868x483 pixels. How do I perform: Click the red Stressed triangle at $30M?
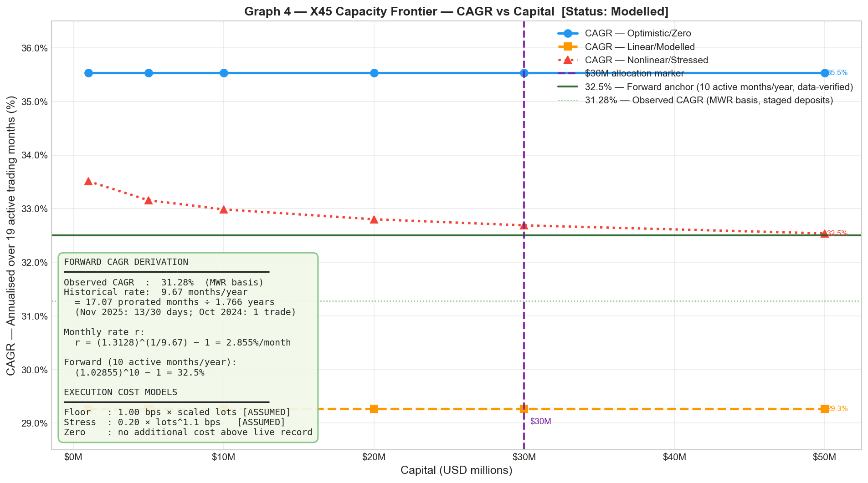[524, 225]
